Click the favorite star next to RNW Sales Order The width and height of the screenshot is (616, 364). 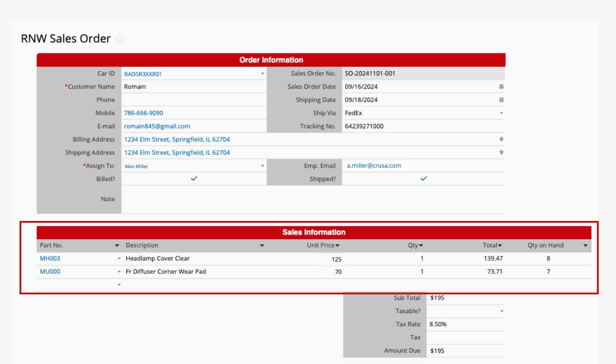point(120,39)
